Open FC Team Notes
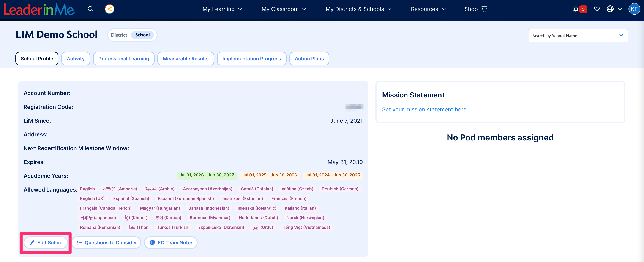This screenshot has height=262, width=644. pyautogui.click(x=171, y=243)
